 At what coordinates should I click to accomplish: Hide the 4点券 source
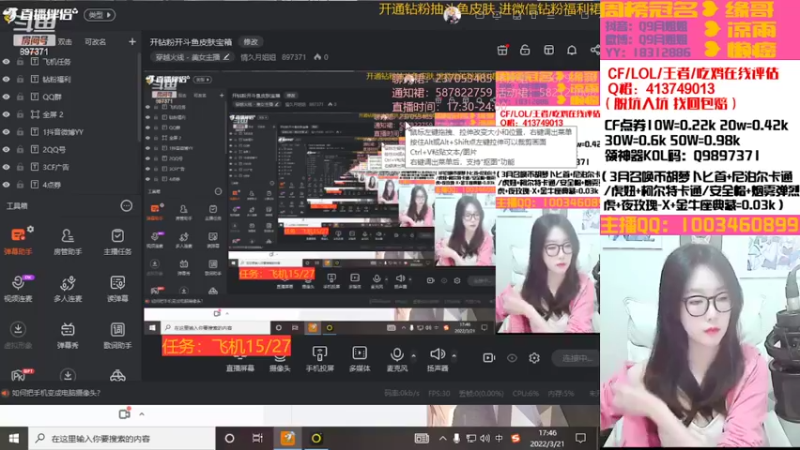[x=6, y=185]
